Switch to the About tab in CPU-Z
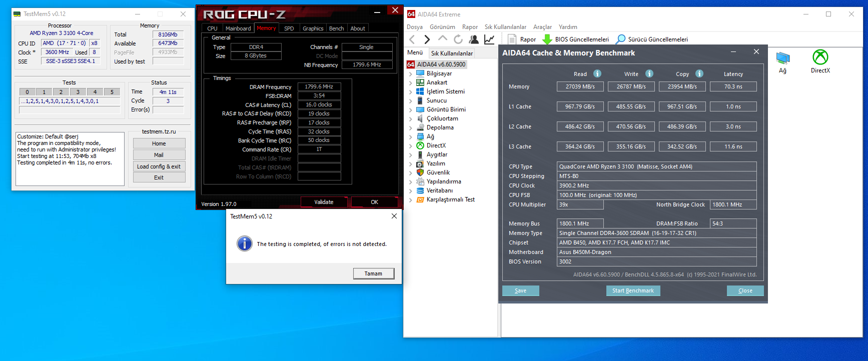868x361 pixels. (x=358, y=28)
